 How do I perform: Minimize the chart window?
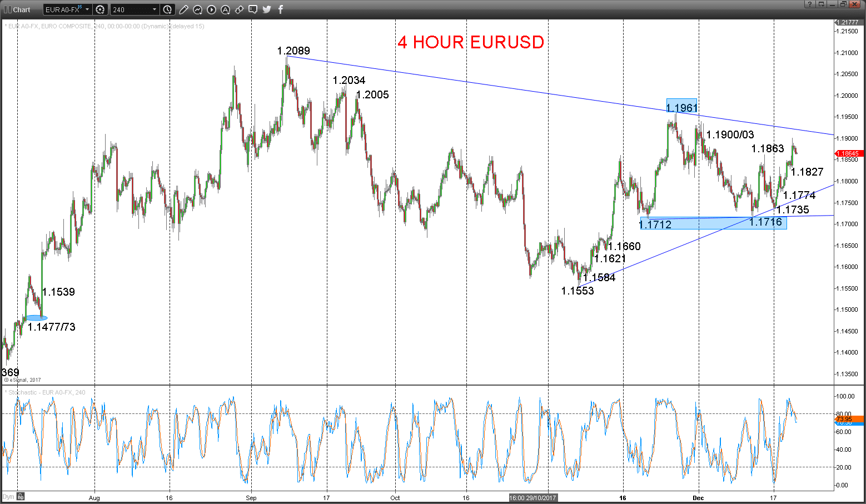832,4
